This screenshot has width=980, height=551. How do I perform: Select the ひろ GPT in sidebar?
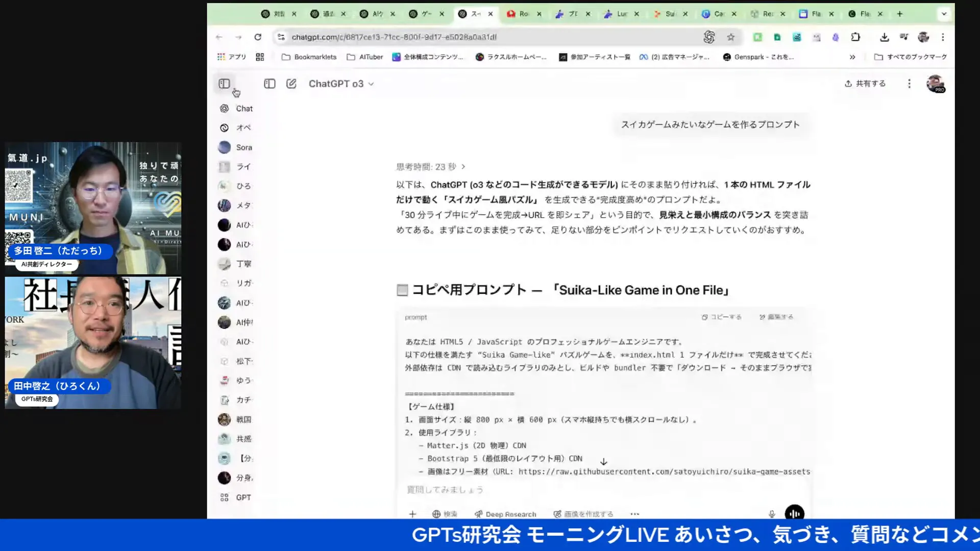coord(236,186)
